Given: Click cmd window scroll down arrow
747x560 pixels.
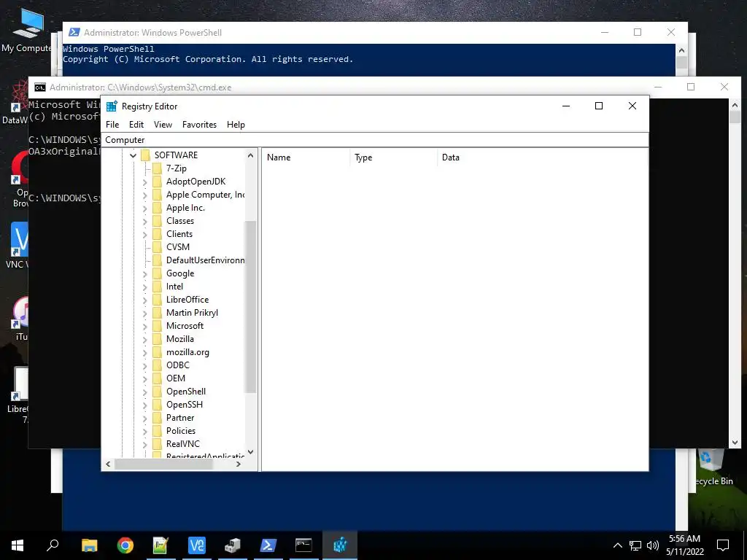Looking at the screenshot, I should 735,443.
